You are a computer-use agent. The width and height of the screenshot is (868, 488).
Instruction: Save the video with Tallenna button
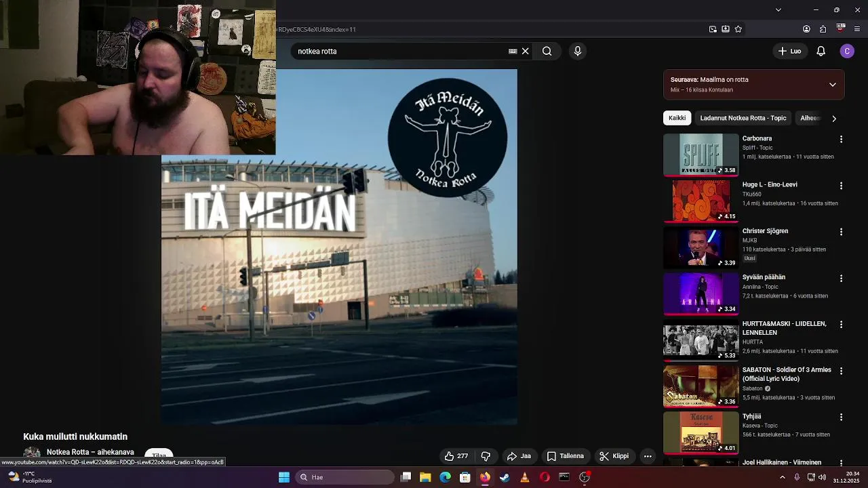[x=566, y=456]
